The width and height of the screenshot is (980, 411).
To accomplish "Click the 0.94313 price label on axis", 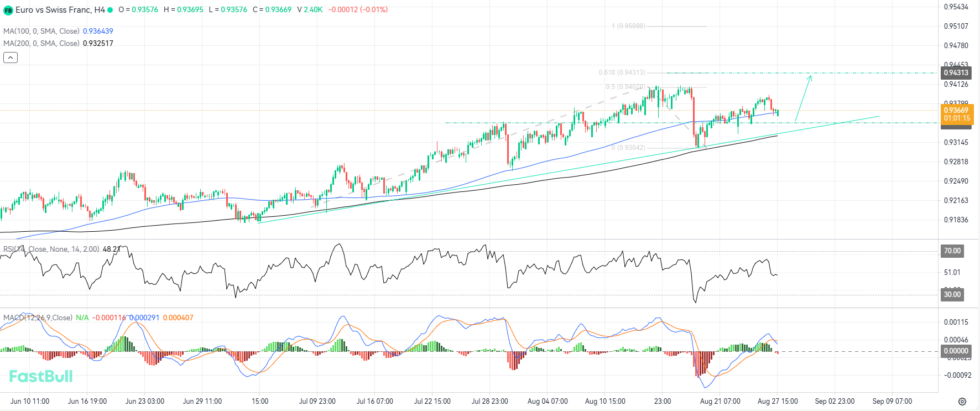I will coord(956,72).
